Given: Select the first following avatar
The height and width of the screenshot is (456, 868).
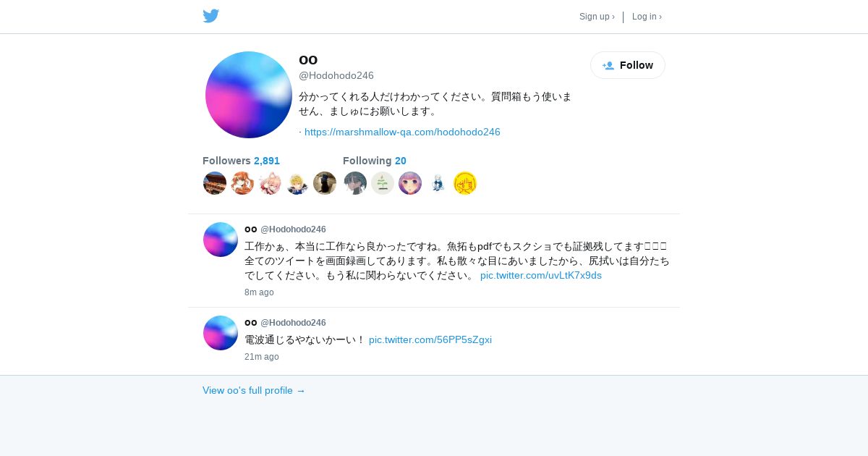Looking at the screenshot, I should coord(355,183).
